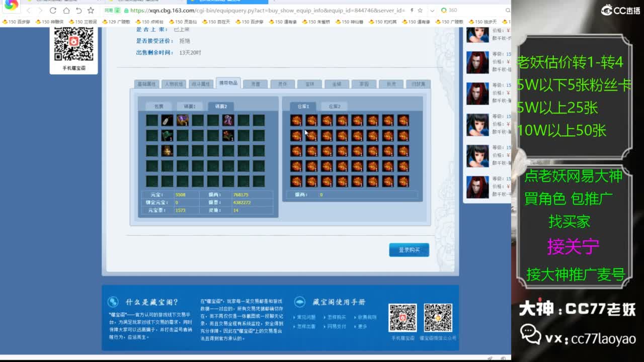Click the chat bubble icon beside vx:cc77laoyao
The image size is (644, 362).
[531, 334]
